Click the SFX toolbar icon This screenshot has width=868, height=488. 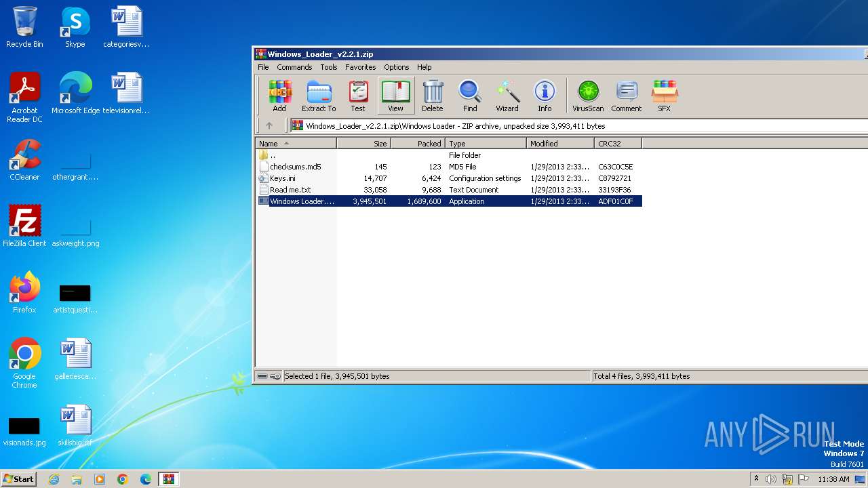pos(664,96)
